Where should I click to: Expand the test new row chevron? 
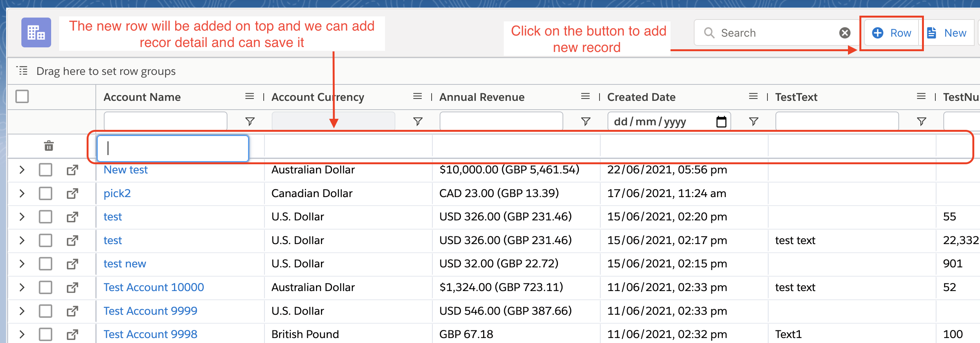point(22,264)
